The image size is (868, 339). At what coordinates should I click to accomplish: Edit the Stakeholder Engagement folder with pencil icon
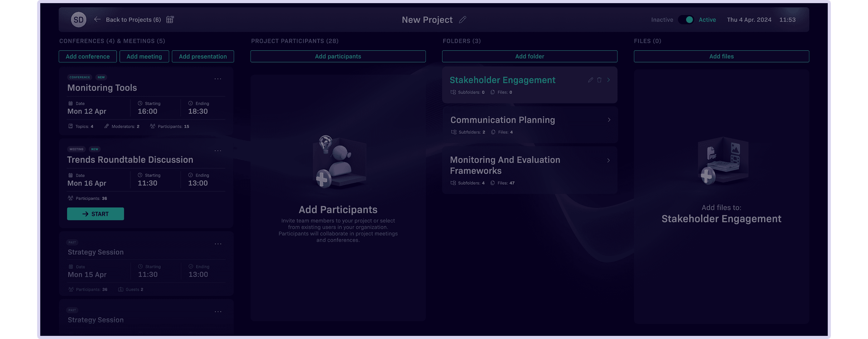590,80
